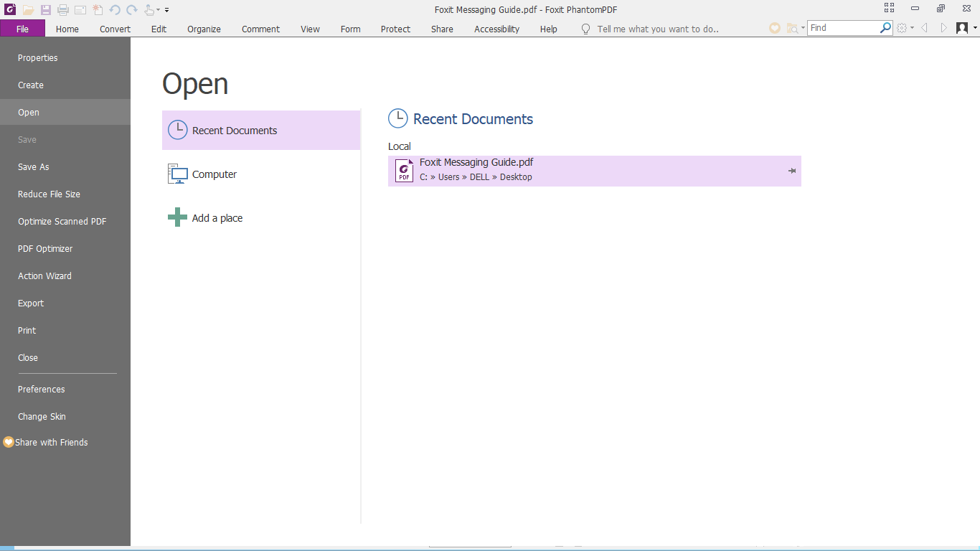Click the heart icon beside the Find box
This screenshot has height=551, width=980.
pyautogui.click(x=775, y=28)
